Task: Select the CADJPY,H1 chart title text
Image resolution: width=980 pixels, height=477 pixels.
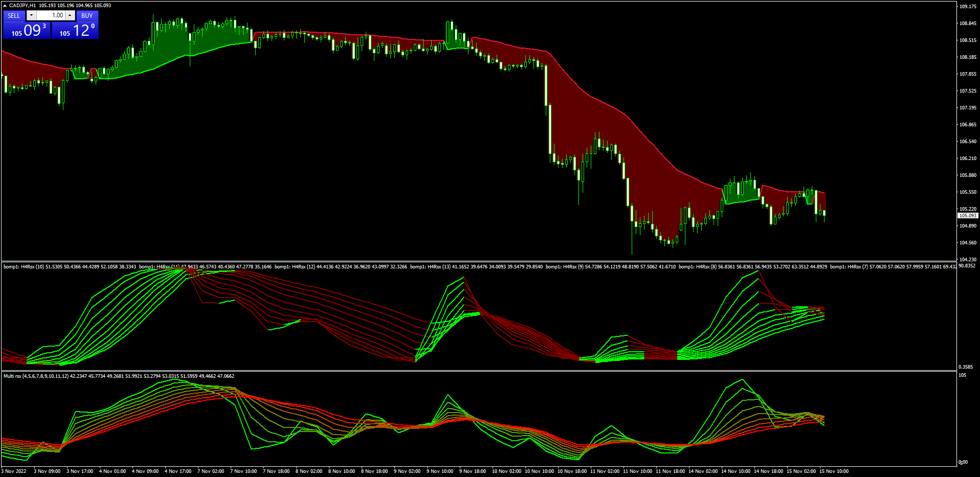Action: coord(23,6)
